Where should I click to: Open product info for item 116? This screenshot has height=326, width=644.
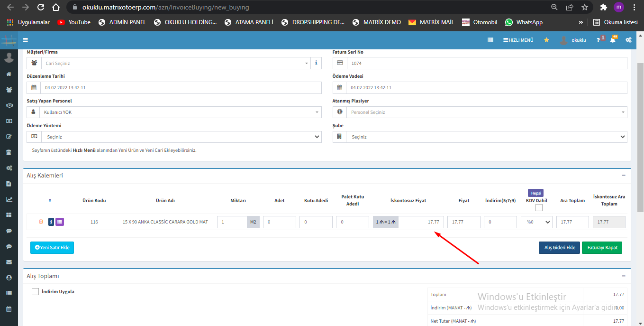[x=51, y=222]
